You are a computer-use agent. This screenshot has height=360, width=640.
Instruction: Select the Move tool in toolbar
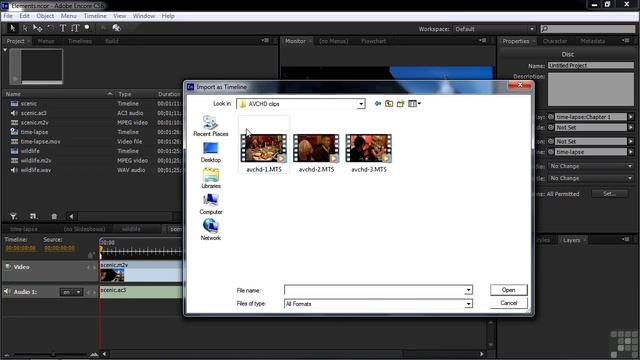pos(38,28)
